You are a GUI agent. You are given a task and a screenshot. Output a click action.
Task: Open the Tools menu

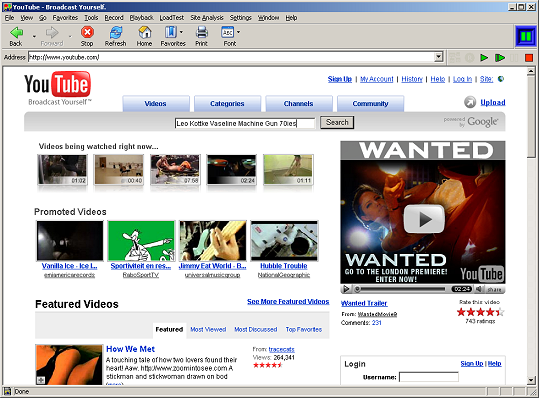[91, 18]
